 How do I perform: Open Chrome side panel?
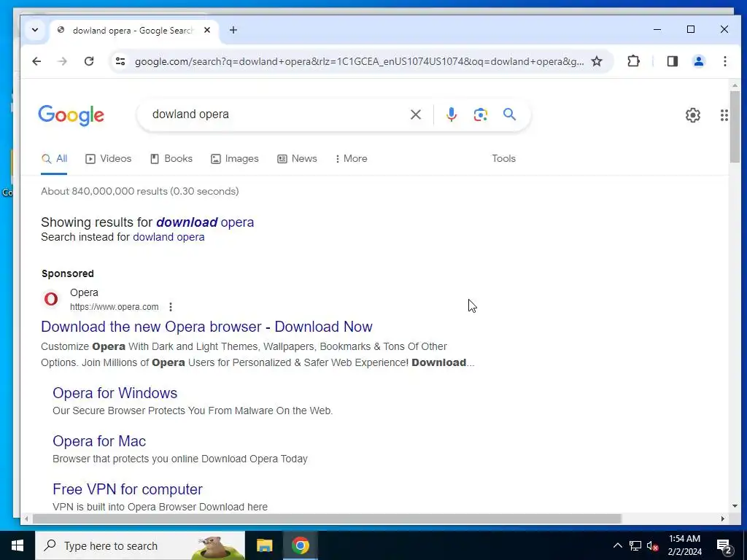[672, 61]
